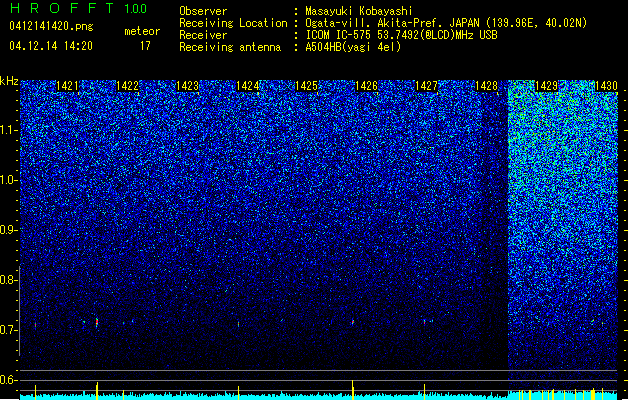
Task: Click the Ogata-vill. Akita-Pref. JAPAN receiving location text
Action: coord(446,23)
